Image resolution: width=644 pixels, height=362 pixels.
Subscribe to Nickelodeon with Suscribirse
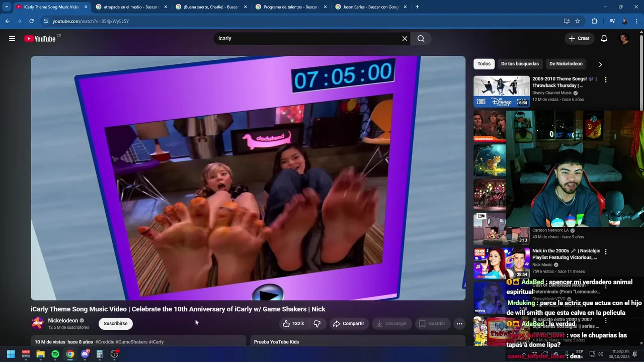pyautogui.click(x=116, y=324)
